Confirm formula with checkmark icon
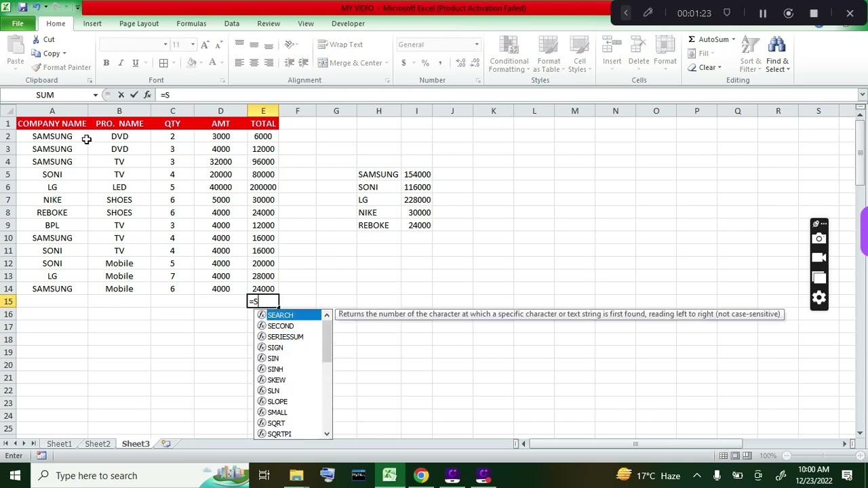Viewport: 868px width, 488px height. (134, 95)
